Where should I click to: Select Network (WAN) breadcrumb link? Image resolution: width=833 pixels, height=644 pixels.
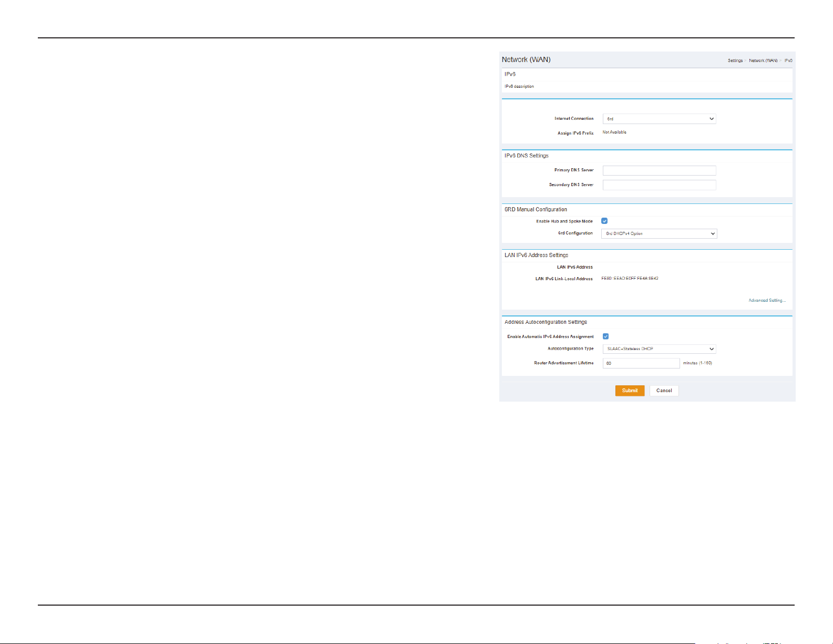(x=763, y=60)
